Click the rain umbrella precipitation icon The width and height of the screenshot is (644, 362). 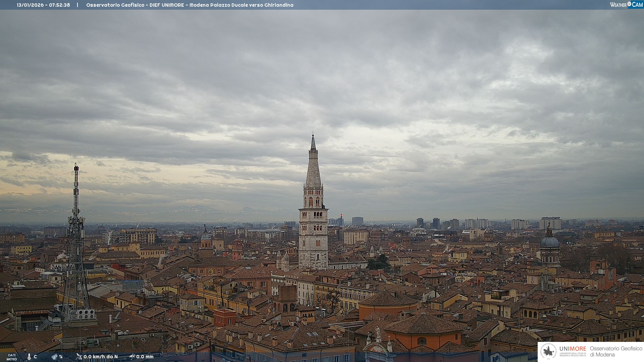click(132, 357)
